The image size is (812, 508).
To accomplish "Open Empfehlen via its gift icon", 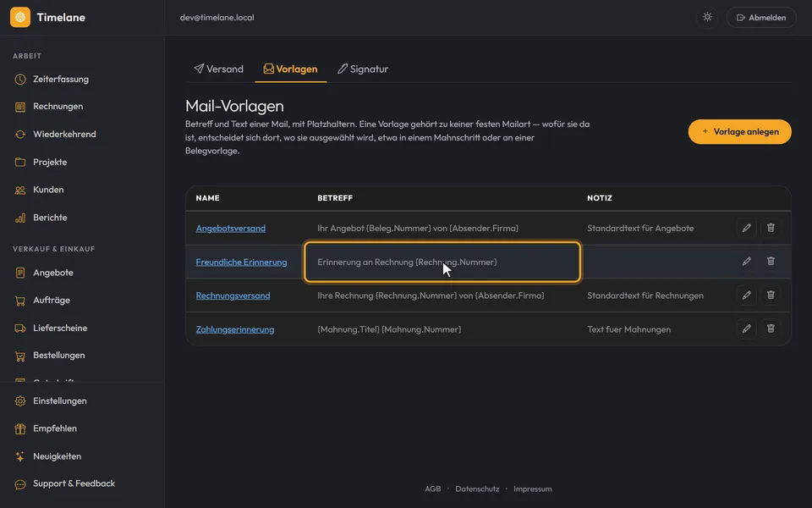I will point(20,428).
